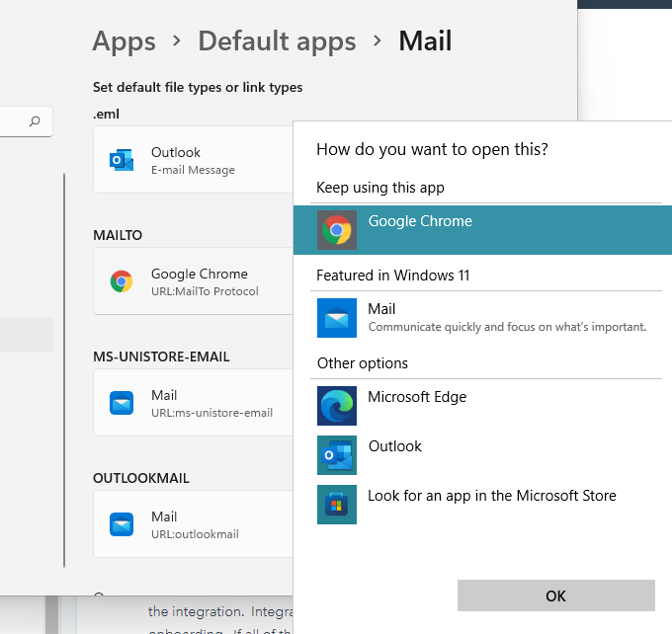Click the settings sidebar scrollbar
Viewport: 672px width, 634px height.
(64, 370)
